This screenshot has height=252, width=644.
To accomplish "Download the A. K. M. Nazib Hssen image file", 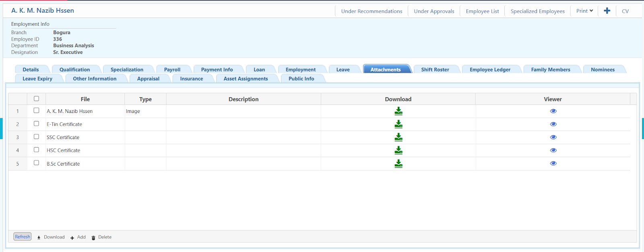I will 398,111.
